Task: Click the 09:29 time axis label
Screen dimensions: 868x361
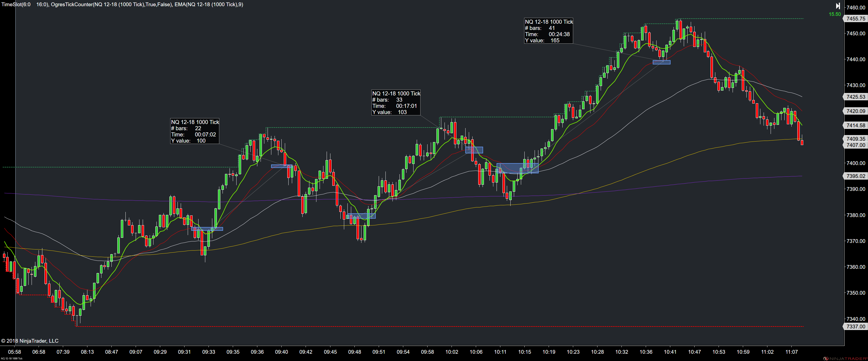Action: click(x=160, y=352)
